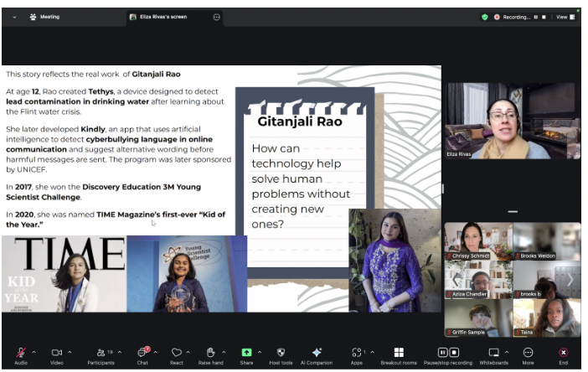
Task: Expand apps caret next to Apps
Action: click(373, 352)
